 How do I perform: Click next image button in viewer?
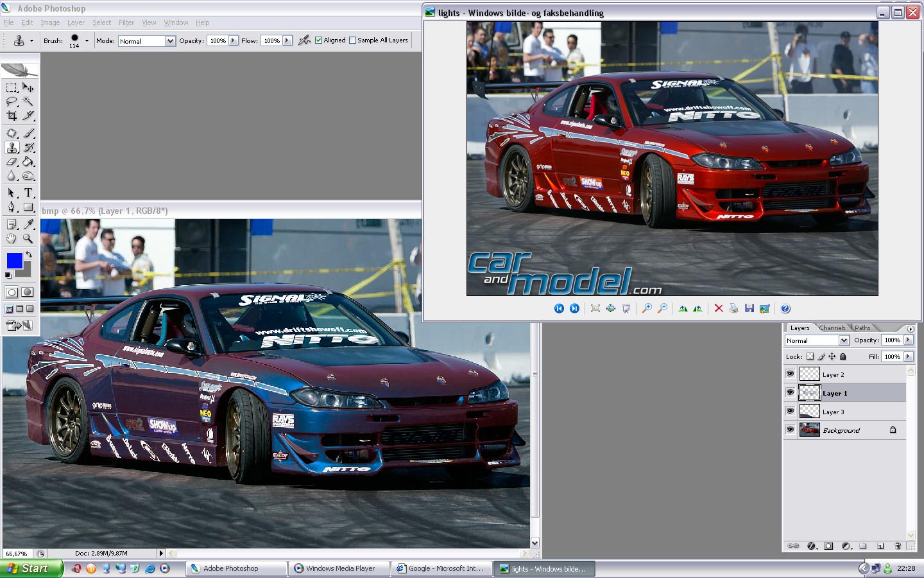pyautogui.click(x=574, y=308)
